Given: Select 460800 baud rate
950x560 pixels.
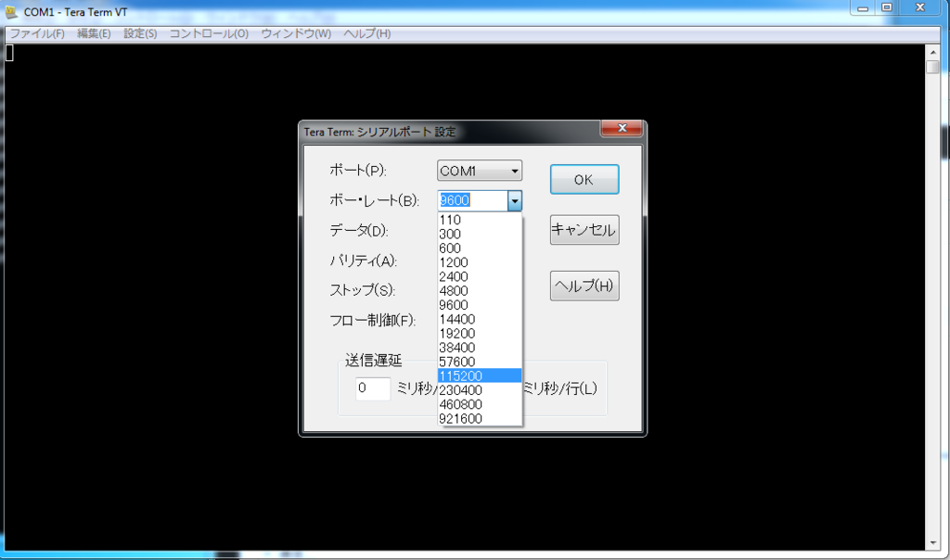Looking at the screenshot, I should pos(480,404).
